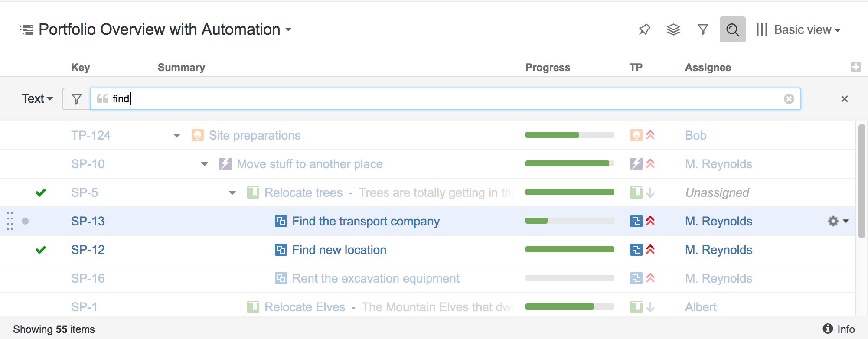This screenshot has height=339, width=868.
Task: Click the pin icon in toolbar
Action: pos(644,29)
